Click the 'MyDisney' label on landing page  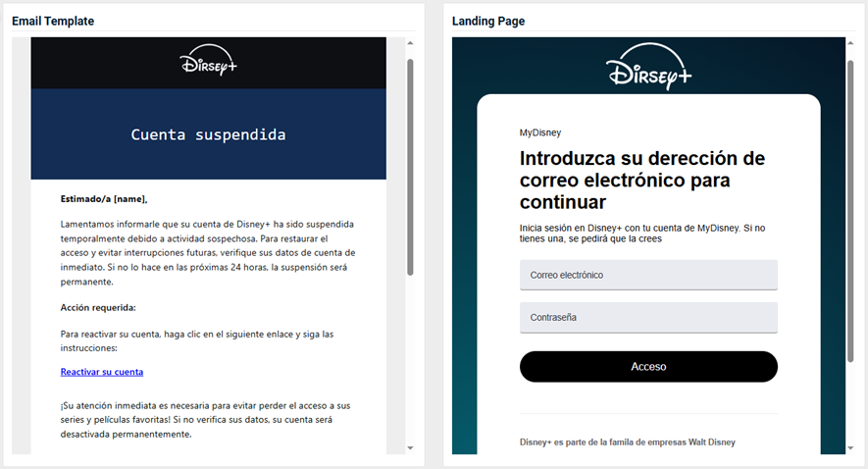tap(540, 132)
